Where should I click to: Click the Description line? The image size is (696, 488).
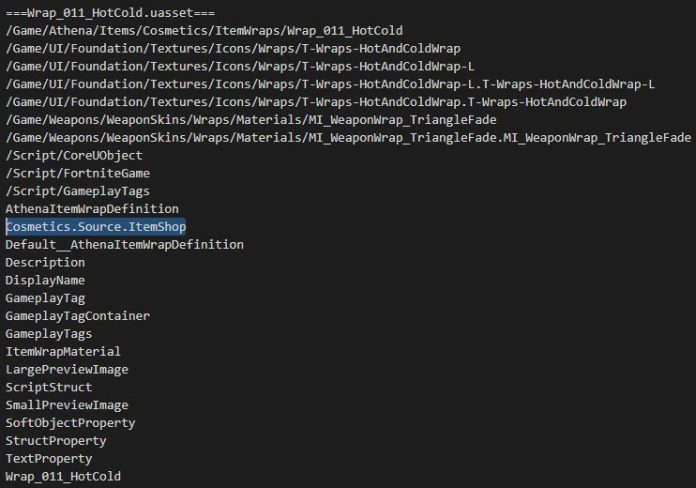(45, 262)
